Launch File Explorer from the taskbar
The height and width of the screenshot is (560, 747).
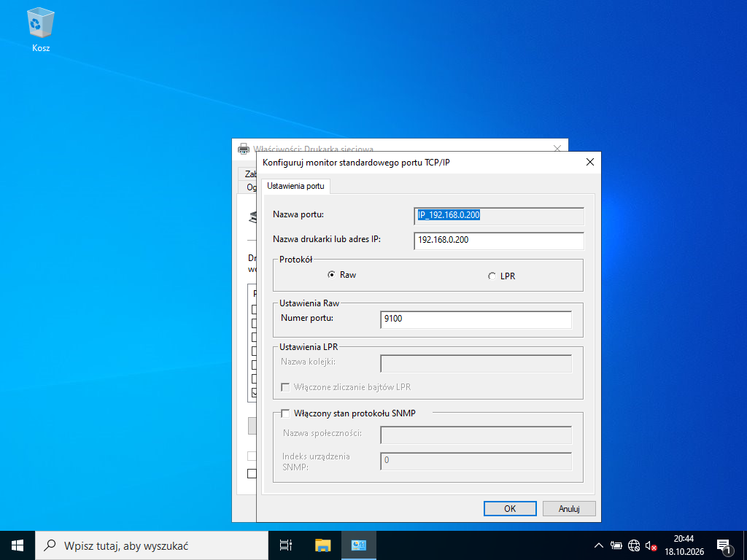322,545
